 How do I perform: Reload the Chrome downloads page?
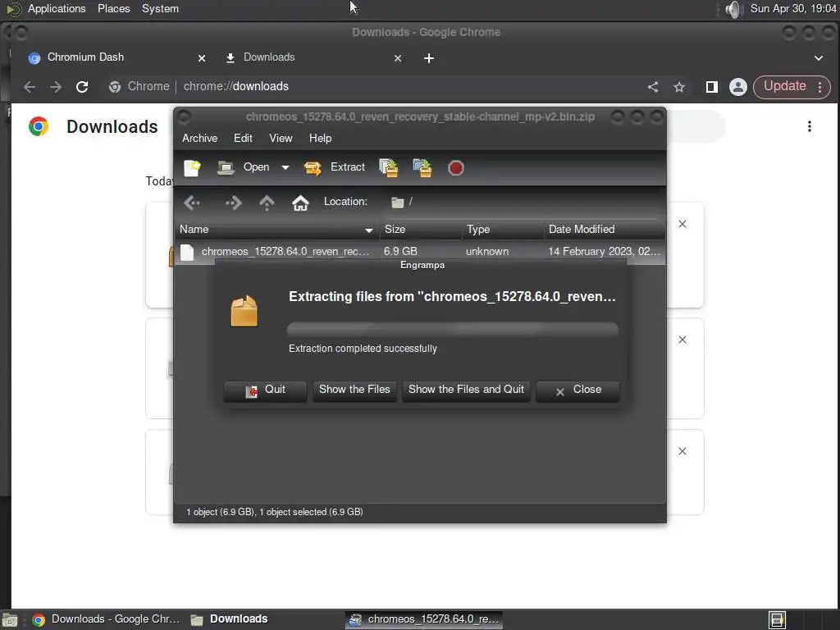point(82,87)
